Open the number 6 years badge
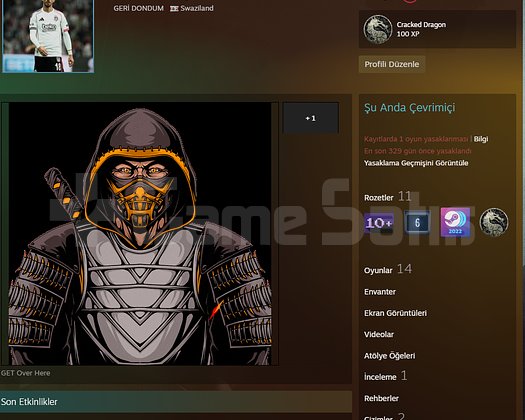 coord(417,222)
